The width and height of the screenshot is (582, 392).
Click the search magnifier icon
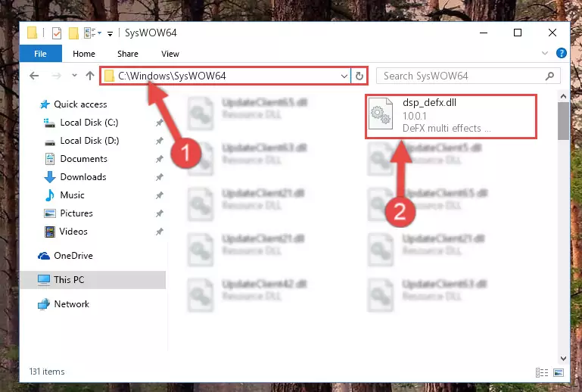(549, 76)
